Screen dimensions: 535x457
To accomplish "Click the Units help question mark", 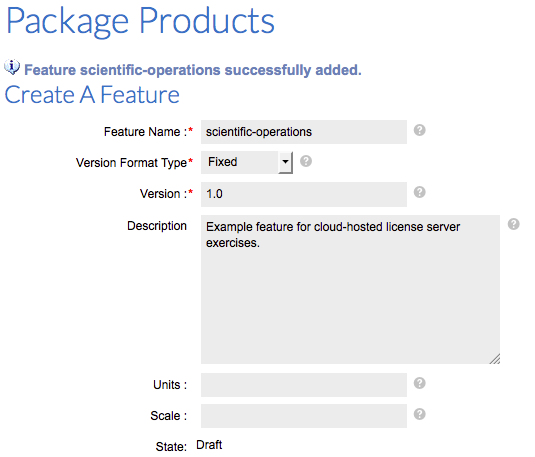I will [419, 383].
